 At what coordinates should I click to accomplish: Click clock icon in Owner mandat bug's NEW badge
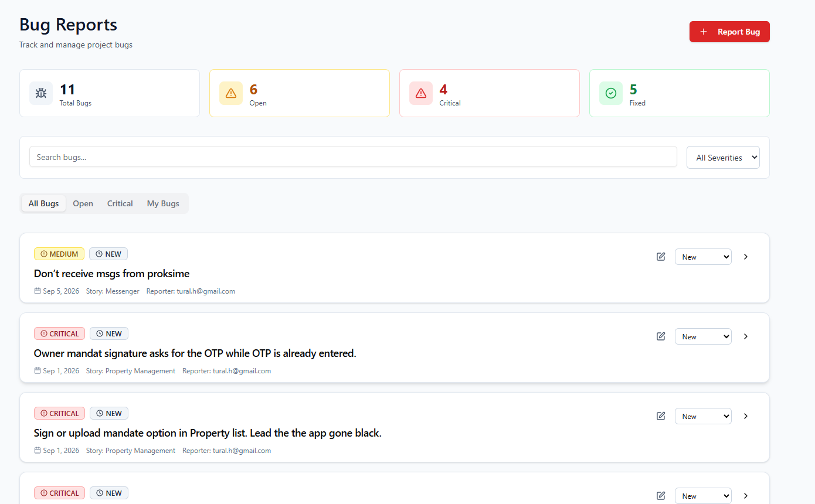pos(100,334)
